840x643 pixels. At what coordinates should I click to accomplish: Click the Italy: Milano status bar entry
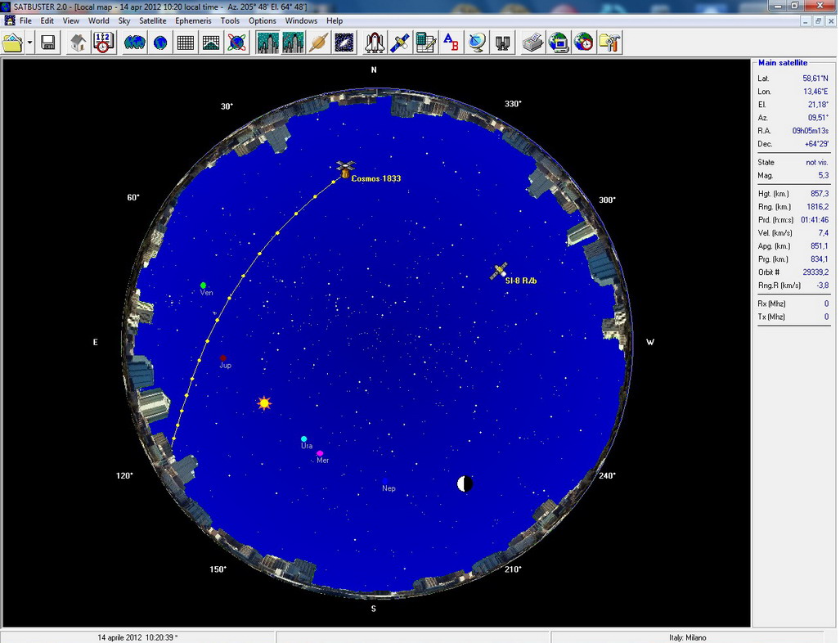687,637
